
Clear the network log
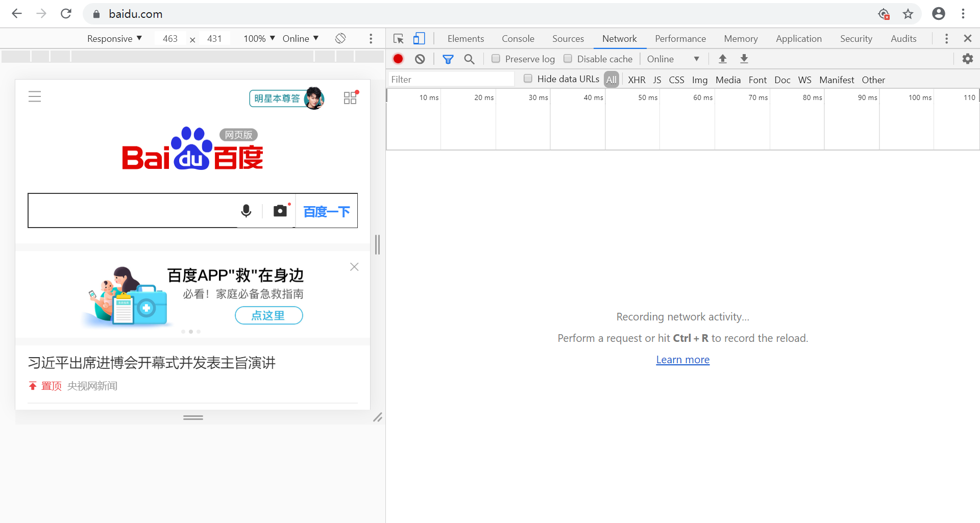(x=420, y=59)
